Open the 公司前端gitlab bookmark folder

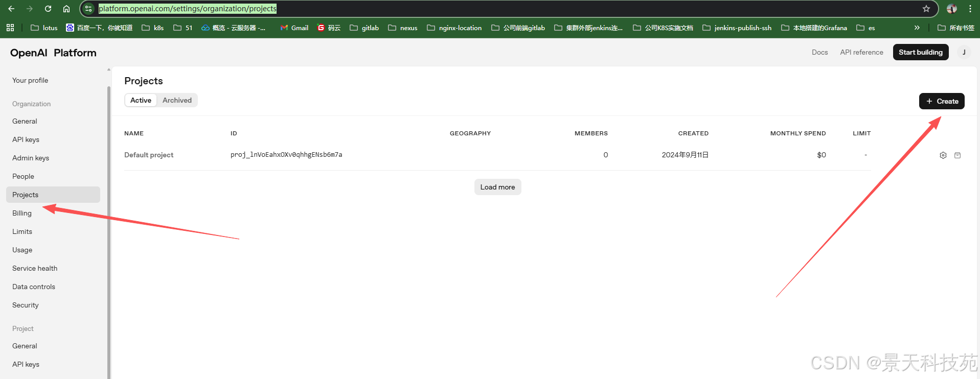point(518,28)
